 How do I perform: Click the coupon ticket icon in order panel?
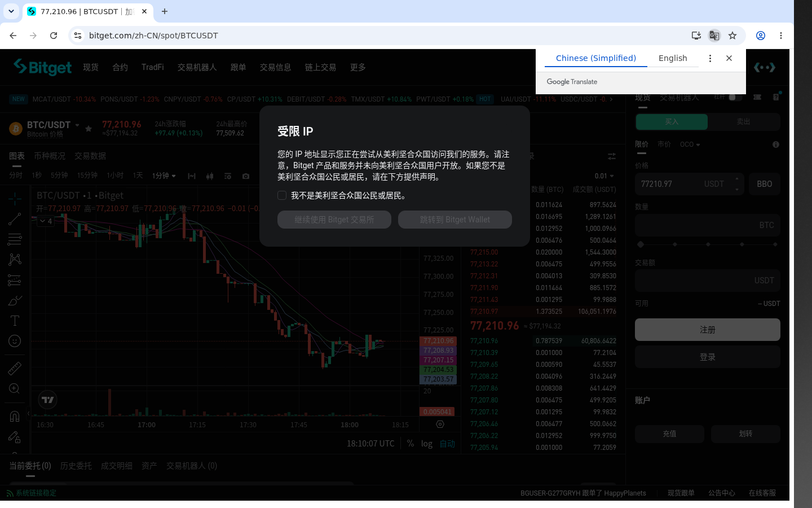(x=757, y=97)
